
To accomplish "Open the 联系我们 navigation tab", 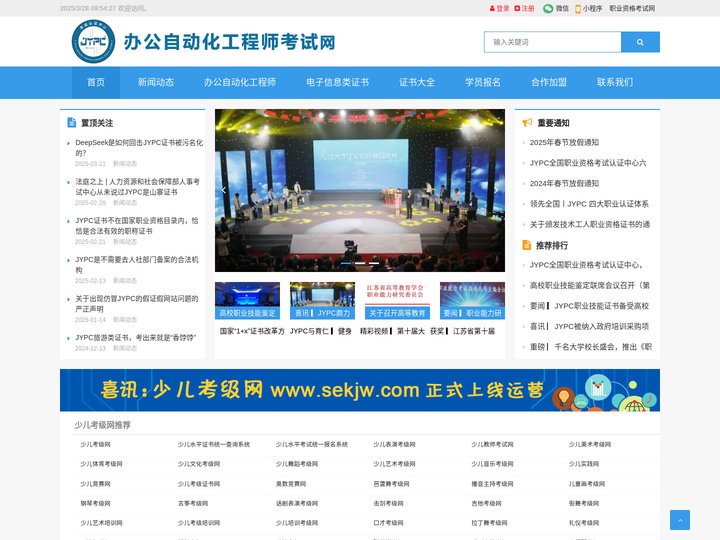I will click(615, 83).
